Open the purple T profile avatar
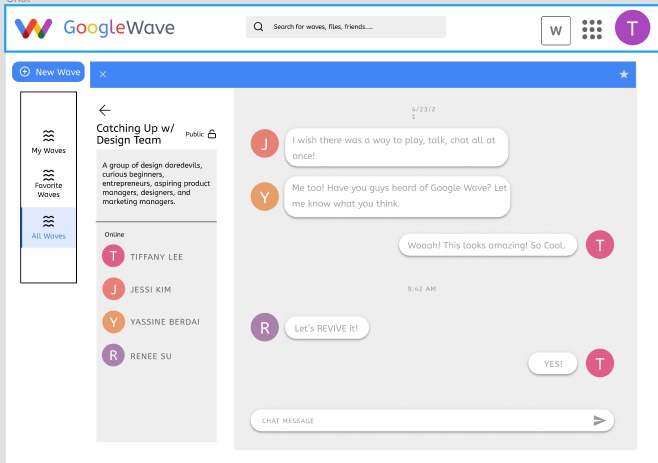The image size is (658, 463). tap(632, 28)
